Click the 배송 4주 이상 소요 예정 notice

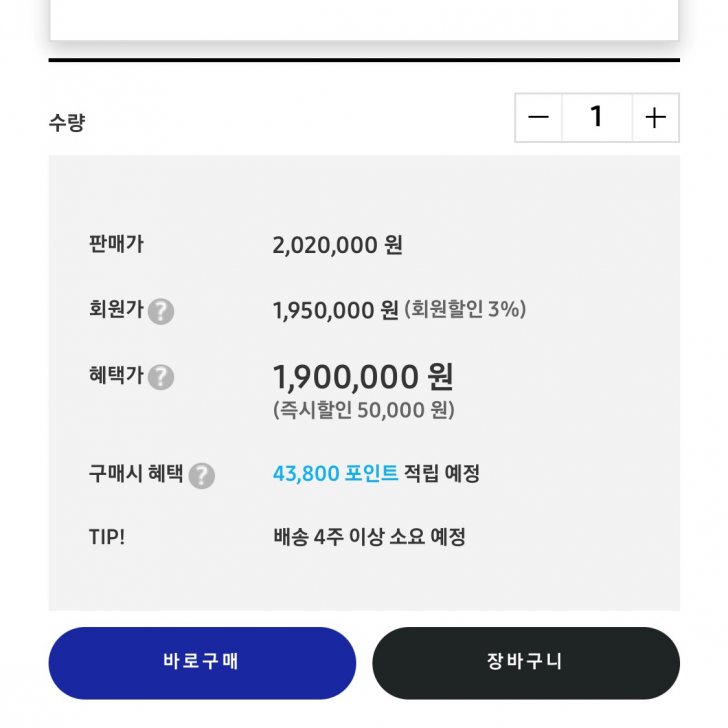(369, 537)
